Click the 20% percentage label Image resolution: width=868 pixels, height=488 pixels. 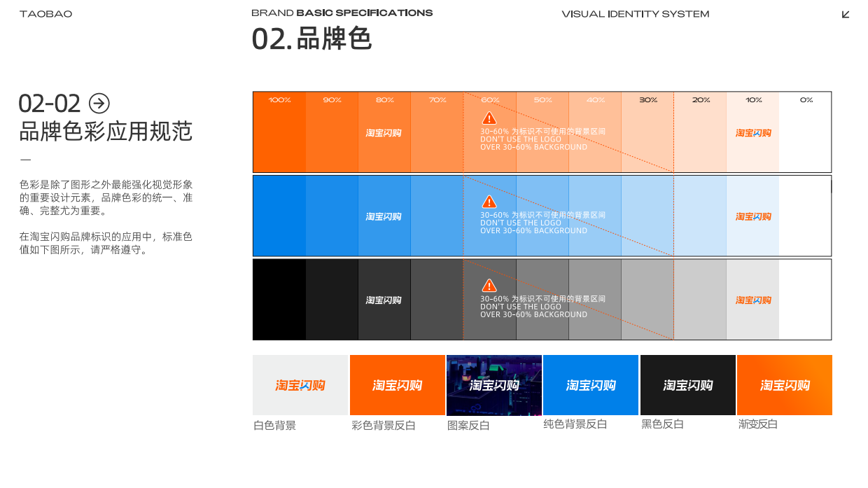[701, 100]
